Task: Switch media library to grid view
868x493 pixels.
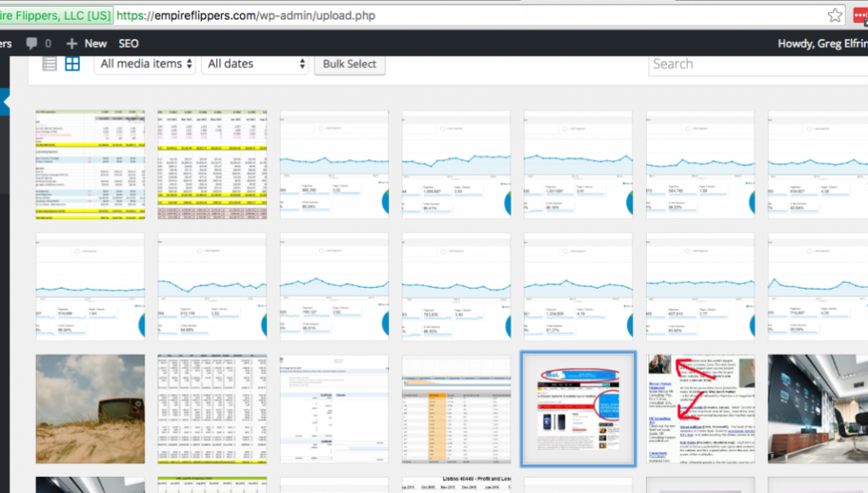Action: click(72, 62)
